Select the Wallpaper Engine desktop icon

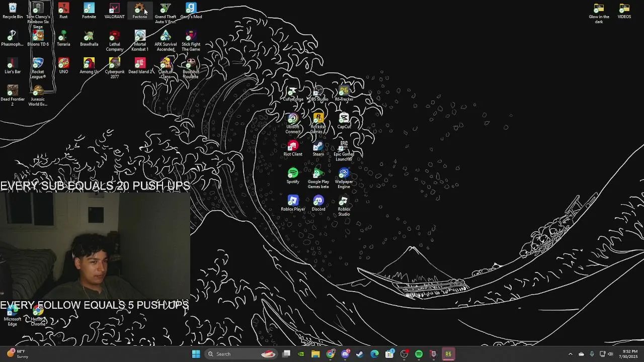click(x=344, y=178)
